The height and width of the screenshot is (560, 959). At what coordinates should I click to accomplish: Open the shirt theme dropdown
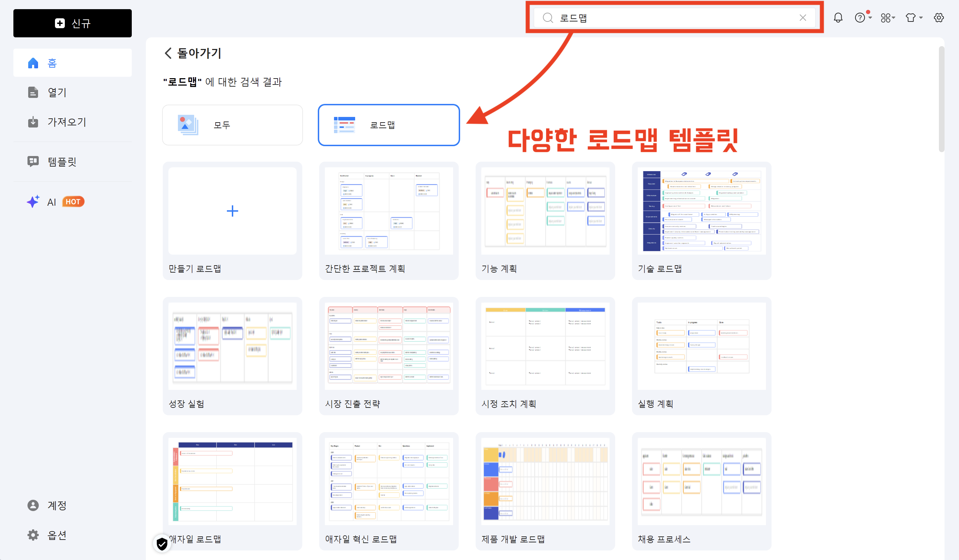click(x=913, y=18)
